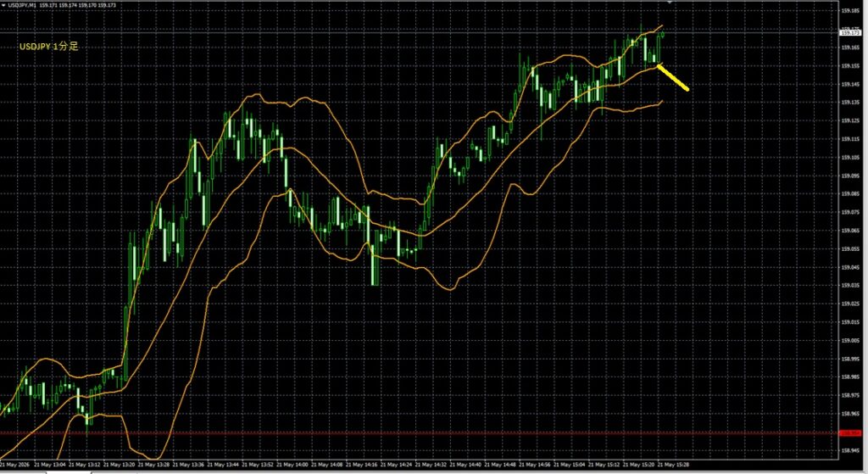868x474 pixels.
Task: Click price scale value 159.085
Action: click(849, 194)
